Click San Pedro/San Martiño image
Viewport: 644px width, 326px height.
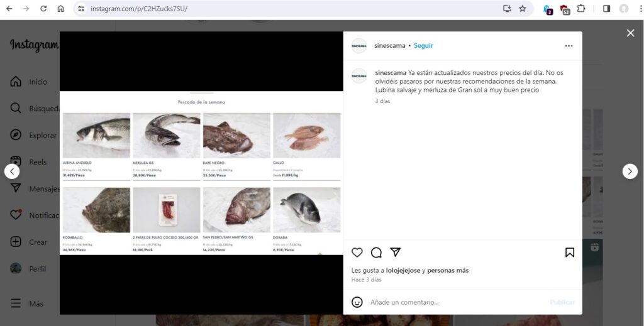click(x=236, y=210)
